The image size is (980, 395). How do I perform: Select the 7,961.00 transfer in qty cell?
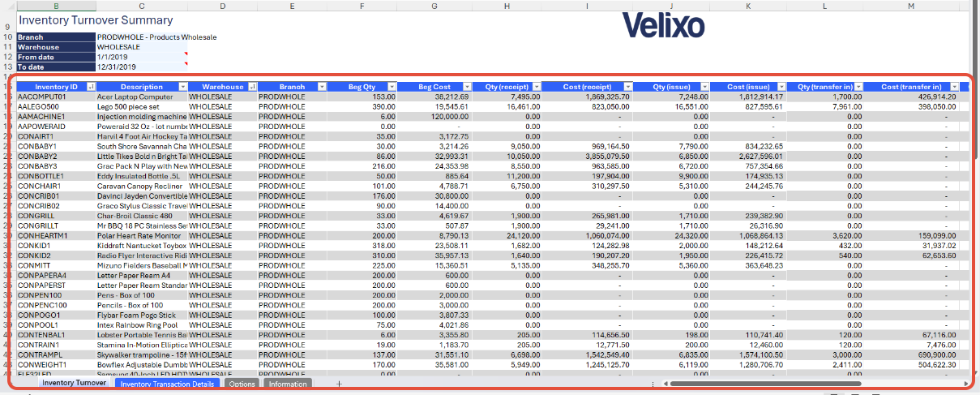pos(825,106)
